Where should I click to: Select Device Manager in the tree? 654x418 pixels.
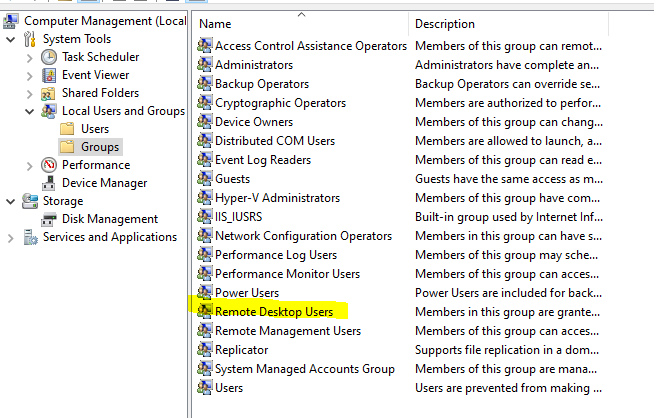105,183
